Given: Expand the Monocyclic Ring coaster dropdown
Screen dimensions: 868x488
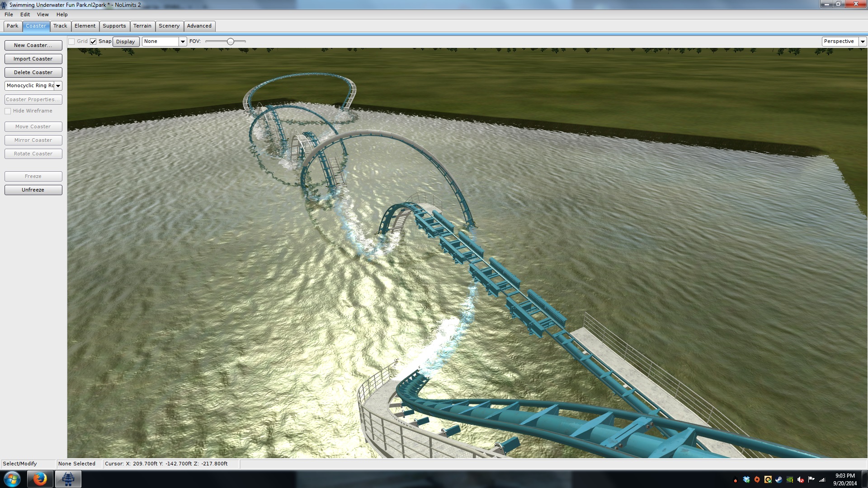Looking at the screenshot, I should (x=58, y=86).
